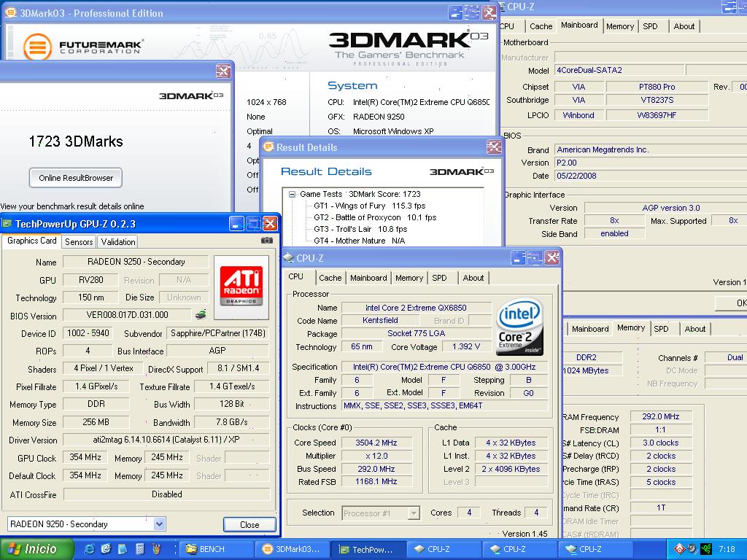Switch to the TechPow... taskbar button
Image resolution: width=747 pixels, height=560 pixels.
tap(368, 549)
